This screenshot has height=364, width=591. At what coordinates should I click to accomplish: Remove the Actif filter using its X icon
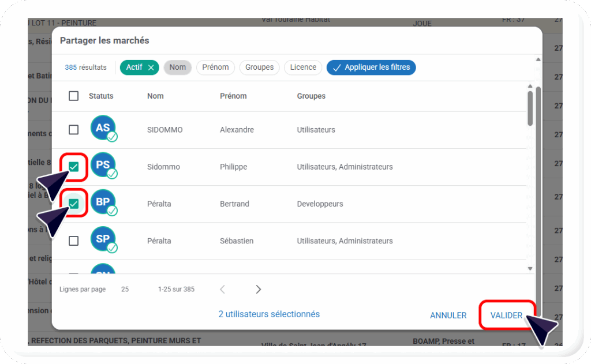point(151,67)
